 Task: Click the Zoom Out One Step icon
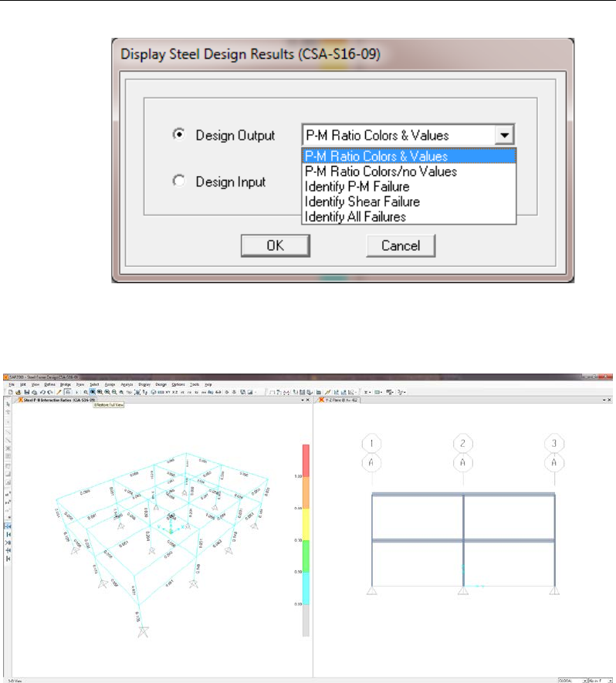tap(114, 392)
